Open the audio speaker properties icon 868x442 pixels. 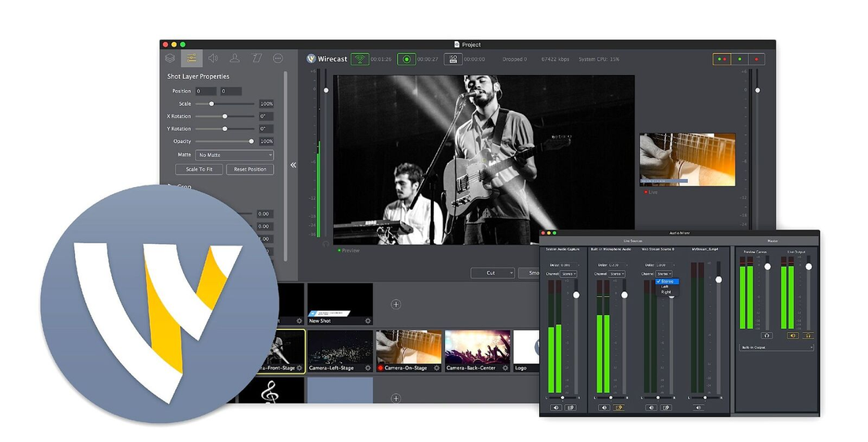point(213,58)
